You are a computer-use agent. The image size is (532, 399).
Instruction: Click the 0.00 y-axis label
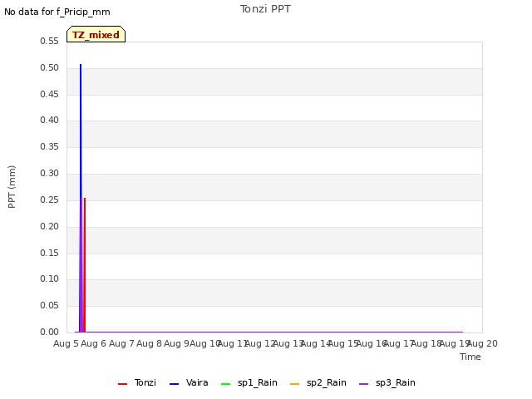click(49, 332)
